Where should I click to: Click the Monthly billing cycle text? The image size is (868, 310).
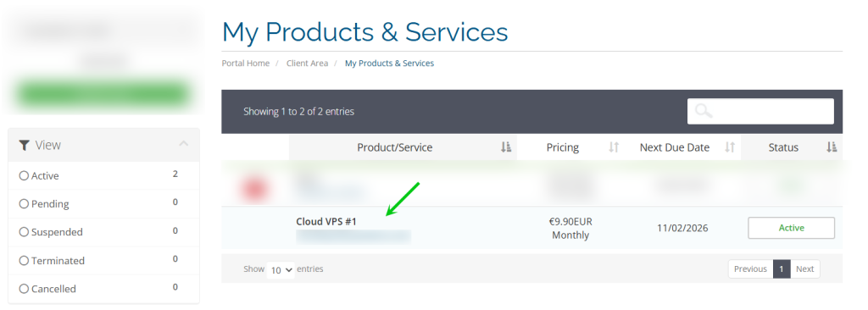[x=570, y=235]
